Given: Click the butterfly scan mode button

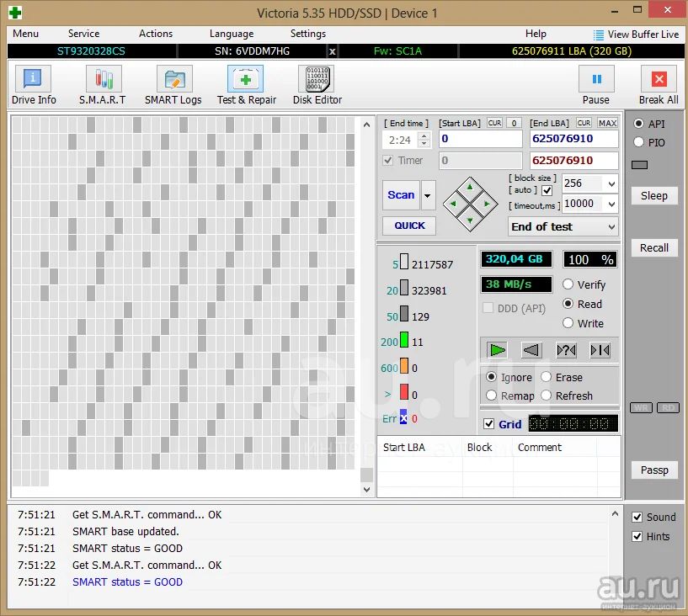Looking at the screenshot, I should point(600,350).
